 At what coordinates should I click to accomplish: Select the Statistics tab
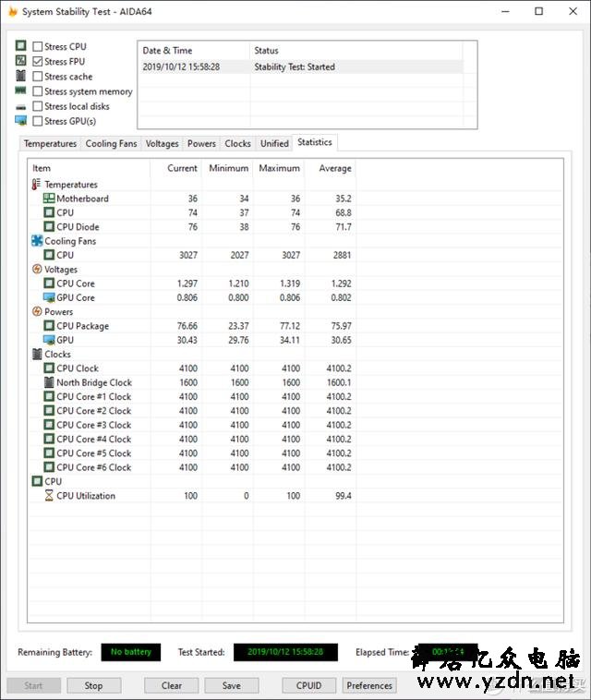click(315, 142)
